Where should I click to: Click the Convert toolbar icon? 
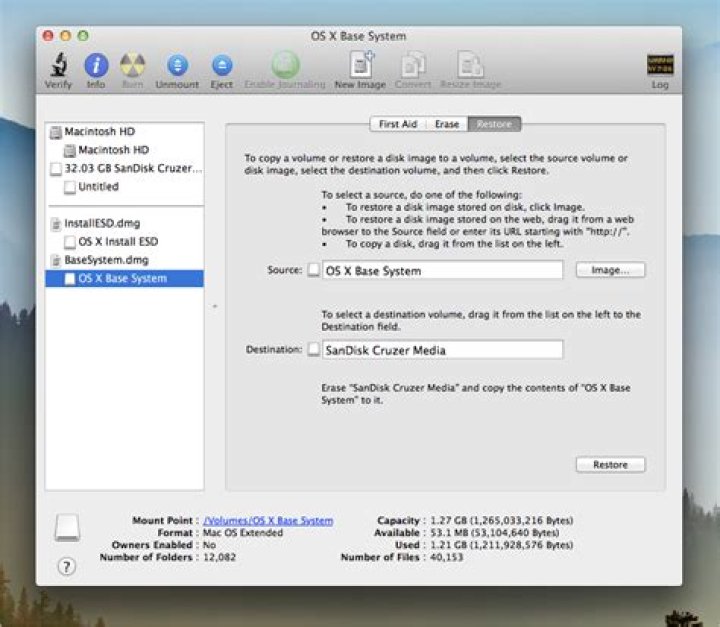[x=413, y=65]
